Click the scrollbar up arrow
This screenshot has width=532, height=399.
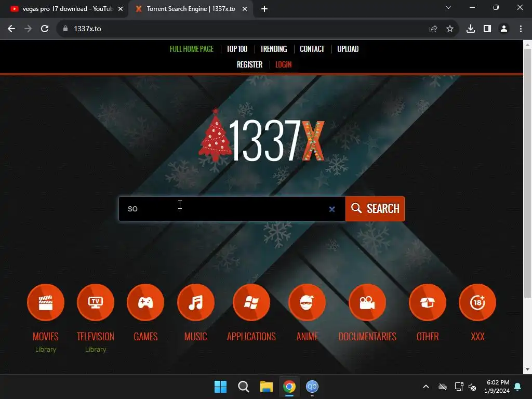point(527,44)
